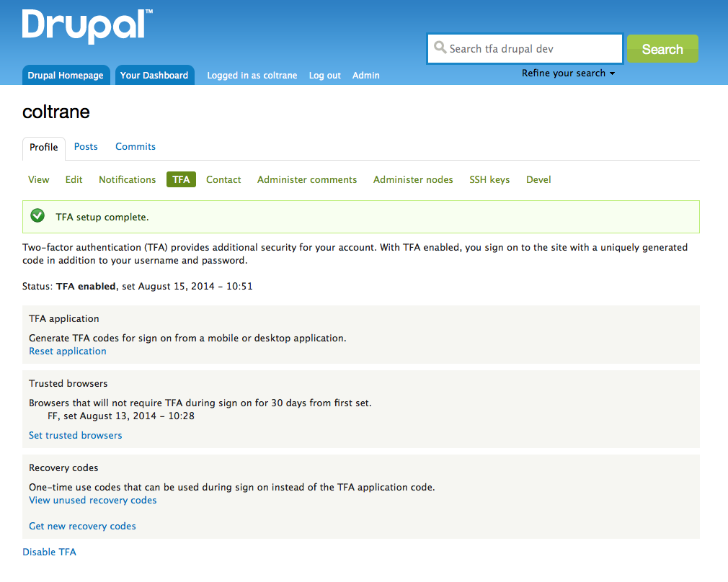Open the Your Dashboard tab

[x=154, y=75]
